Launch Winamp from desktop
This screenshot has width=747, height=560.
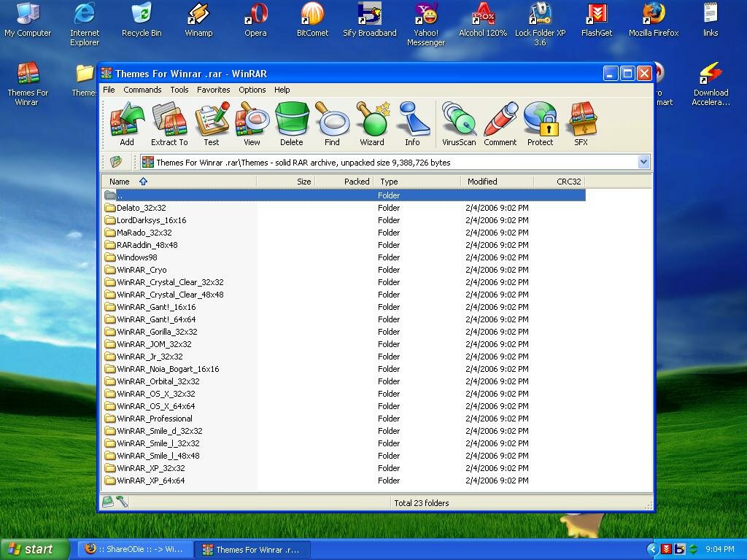tap(198, 19)
